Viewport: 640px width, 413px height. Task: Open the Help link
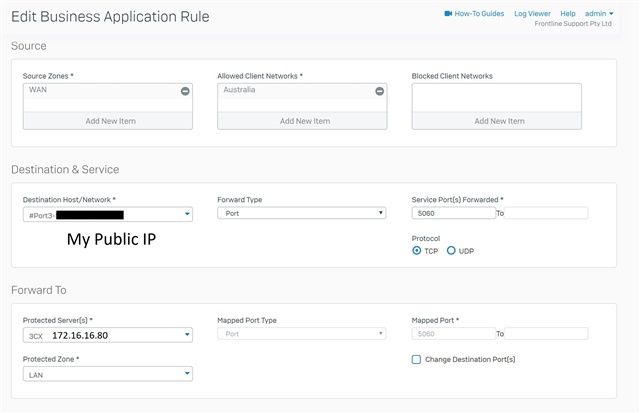(568, 13)
